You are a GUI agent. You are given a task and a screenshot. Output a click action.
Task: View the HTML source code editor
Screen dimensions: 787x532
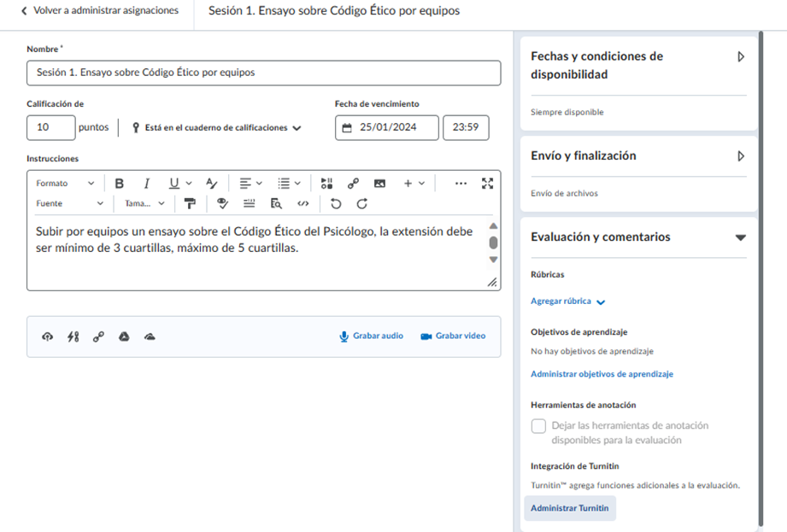point(302,203)
